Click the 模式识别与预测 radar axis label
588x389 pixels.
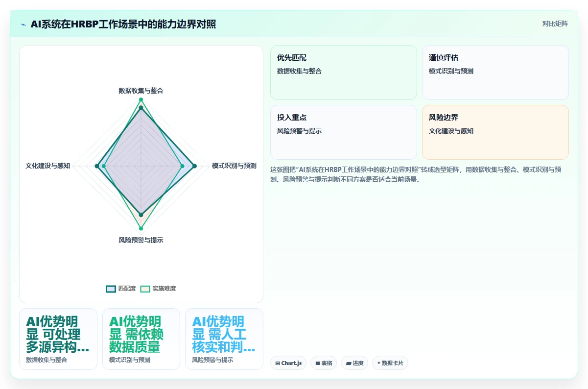coord(234,166)
